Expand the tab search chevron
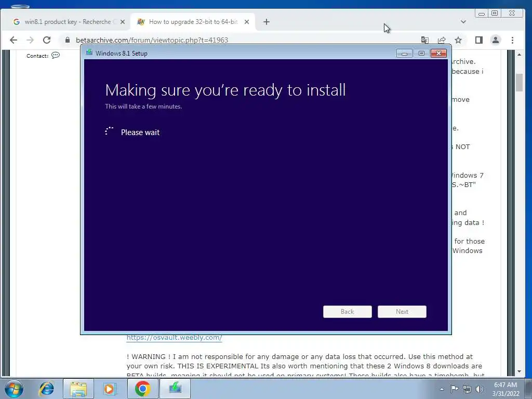The width and height of the screenshot is (532, 399). tap(463, 22)
